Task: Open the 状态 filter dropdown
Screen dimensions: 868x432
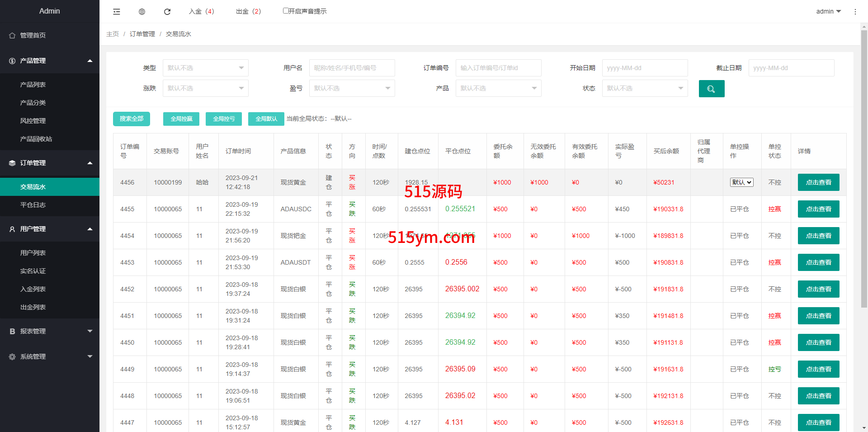Action: pos(645,88)
